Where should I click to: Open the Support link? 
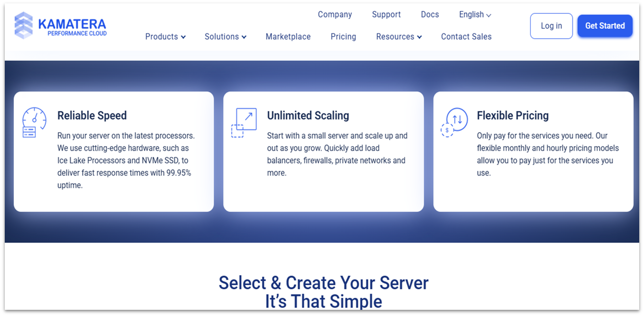click(386, 15)
